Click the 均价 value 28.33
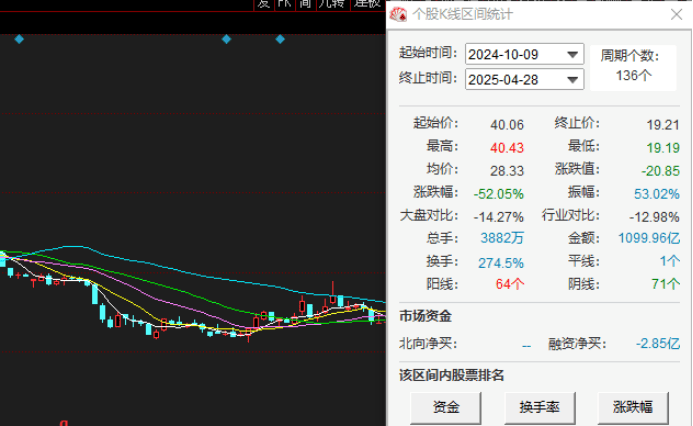The width and height of the screenshot is (693, 426). click(x=507, y=171)
